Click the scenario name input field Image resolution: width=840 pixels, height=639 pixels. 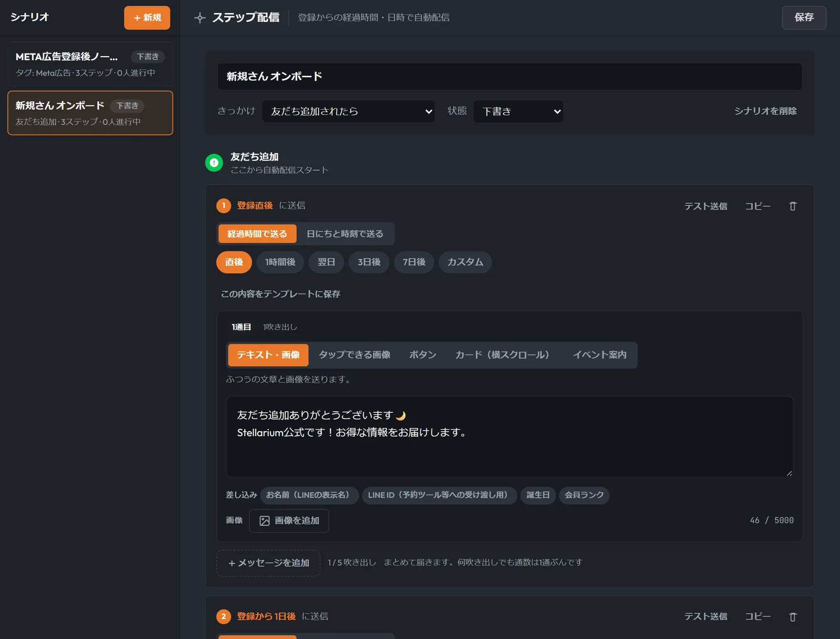[510, 77]
